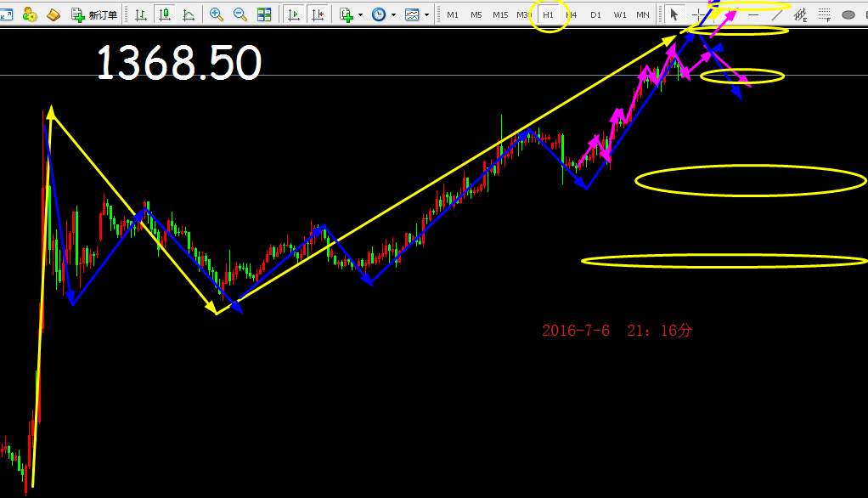Select the arrow cursor tool
The width and height of the screenshot is (868, 498).
click(x=674, y=15)
